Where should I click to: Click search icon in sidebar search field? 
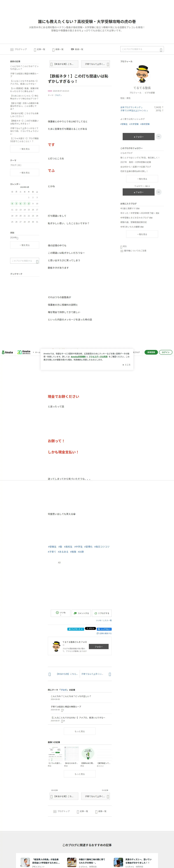coord(37,261)
